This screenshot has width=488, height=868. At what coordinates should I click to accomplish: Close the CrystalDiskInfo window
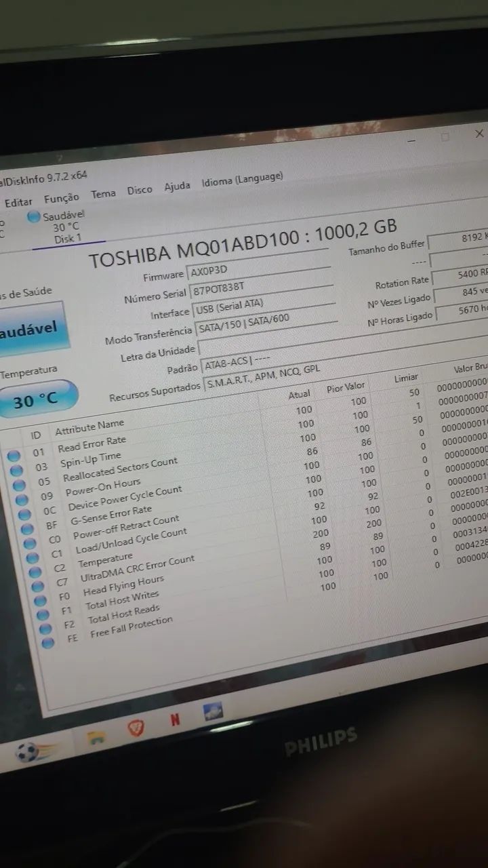click(479, 133)
